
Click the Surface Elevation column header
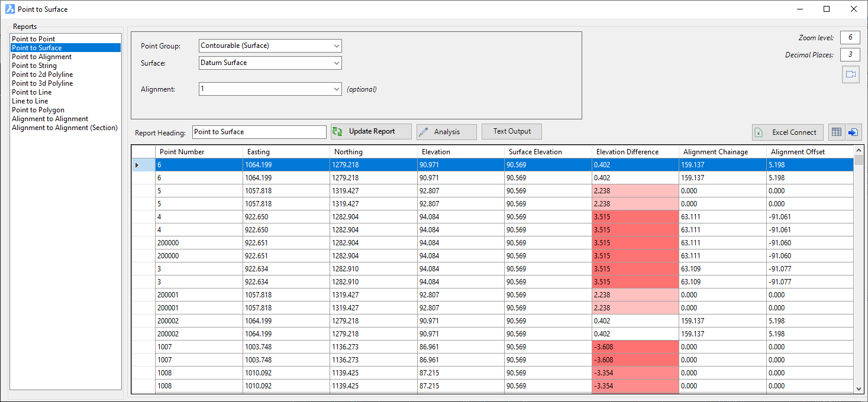(x=548, y=152)
